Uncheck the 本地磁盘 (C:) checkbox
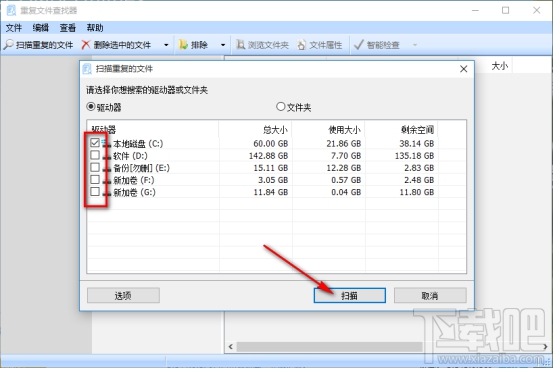Image resolution: width=553 pixels, height=369 pixels. pyautogui.click(x=95, y=143)
